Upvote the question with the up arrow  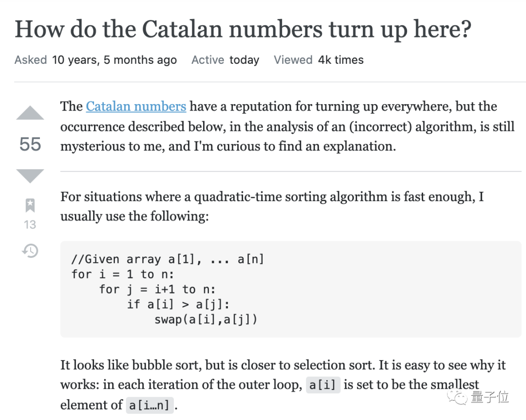coord(30,112)
